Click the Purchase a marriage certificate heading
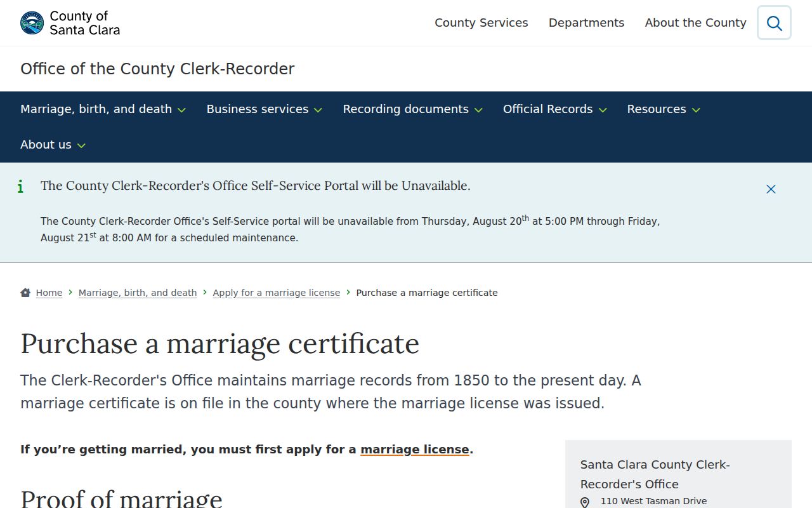Viewport: 812px width, 508px height. (219, 344)
